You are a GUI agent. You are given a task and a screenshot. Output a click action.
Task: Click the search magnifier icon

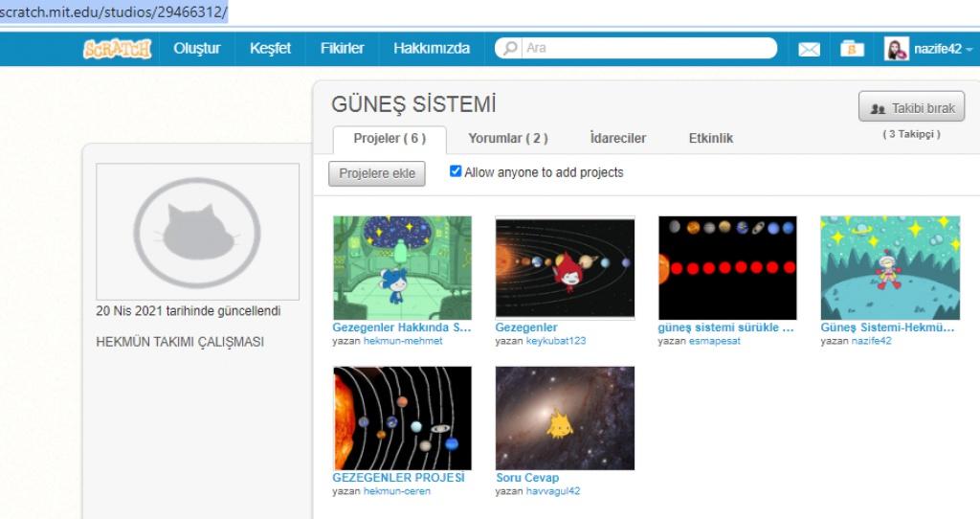(511, 49)
